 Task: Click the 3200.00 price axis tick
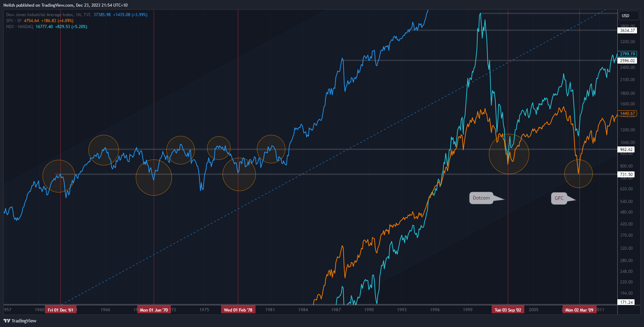pyautogui.click(x=628, y=42)
